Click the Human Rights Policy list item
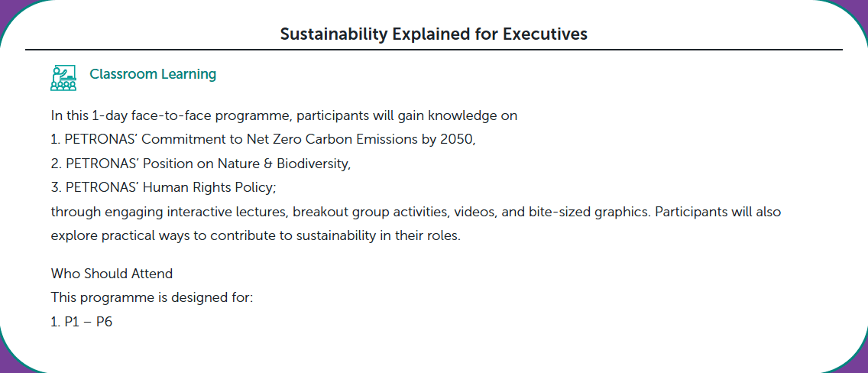 [164, 187]
